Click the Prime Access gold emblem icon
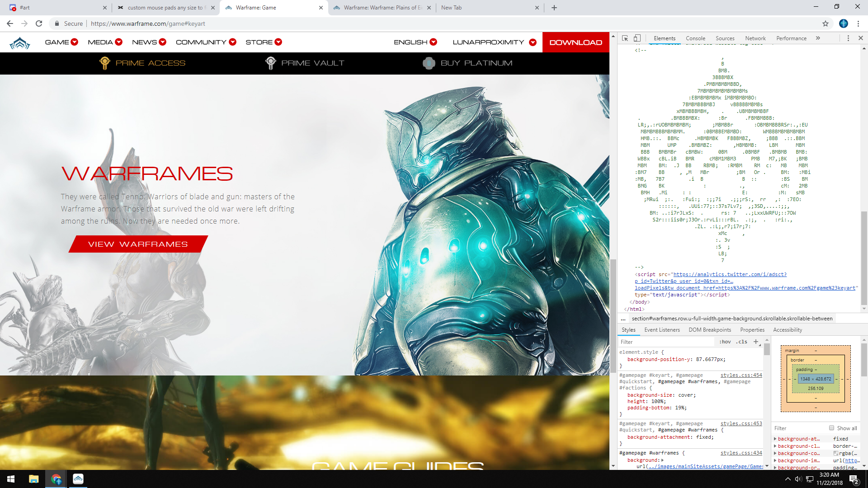 tap(104, 63)
